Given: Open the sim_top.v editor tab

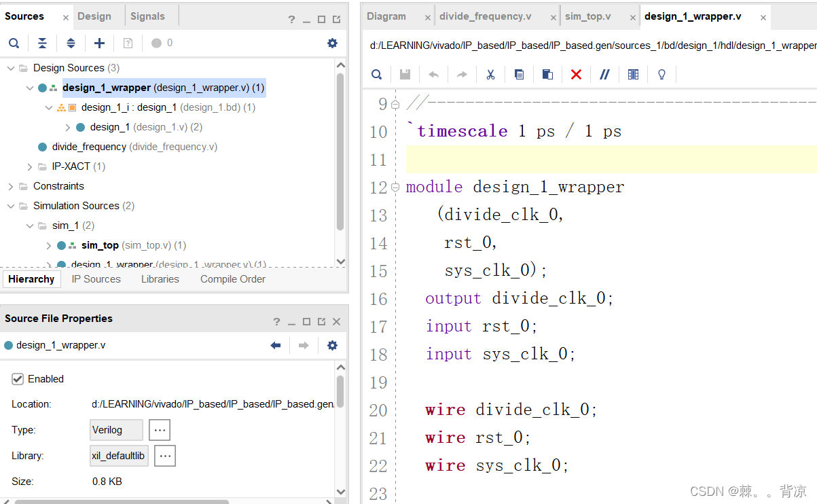Looking at the screenshot, I should point(587,16).
